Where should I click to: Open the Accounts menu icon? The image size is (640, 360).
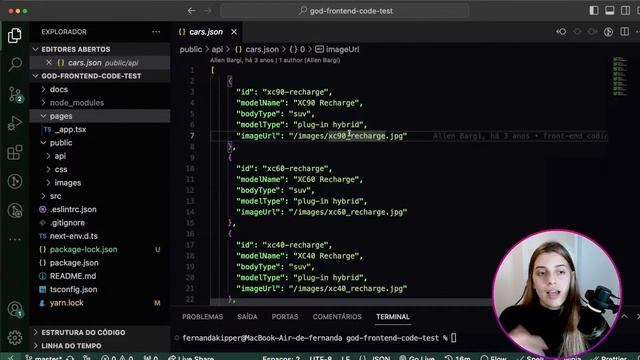click(15, 309)
